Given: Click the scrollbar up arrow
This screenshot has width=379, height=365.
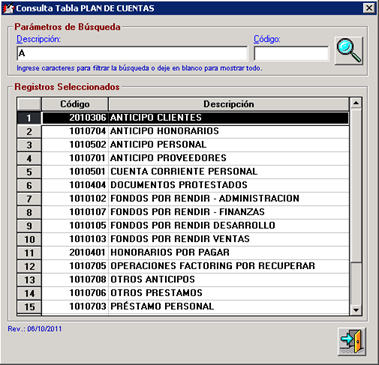Looking at the screenshot, I should click(356, 103).
